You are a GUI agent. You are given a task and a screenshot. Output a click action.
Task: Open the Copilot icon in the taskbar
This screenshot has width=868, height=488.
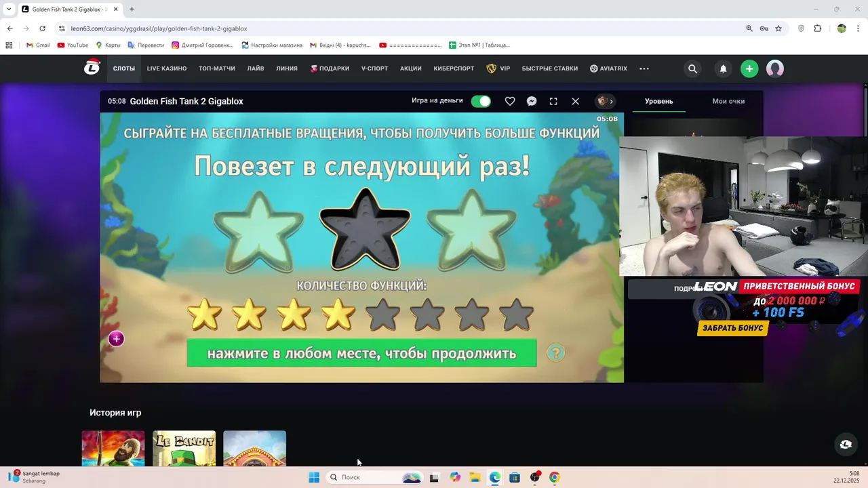pos(454,477)
